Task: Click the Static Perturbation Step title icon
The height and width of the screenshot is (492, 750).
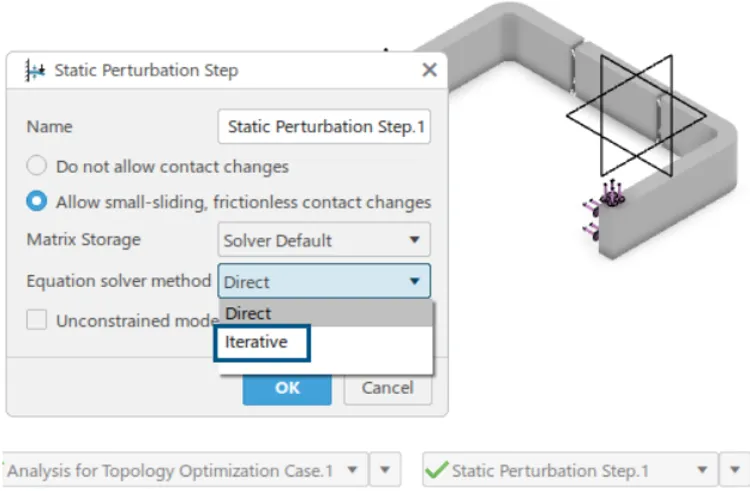Action: 35,71
